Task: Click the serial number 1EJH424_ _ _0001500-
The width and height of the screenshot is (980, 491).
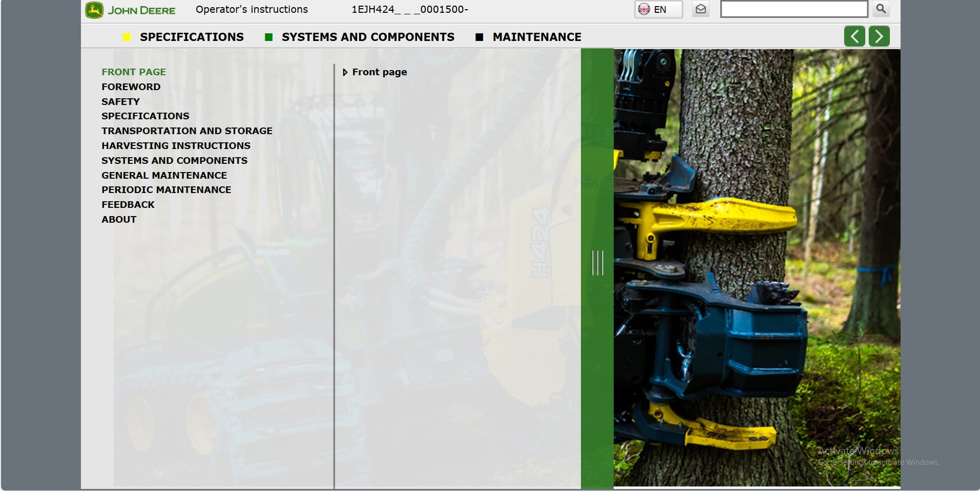Action: (410, 9)
